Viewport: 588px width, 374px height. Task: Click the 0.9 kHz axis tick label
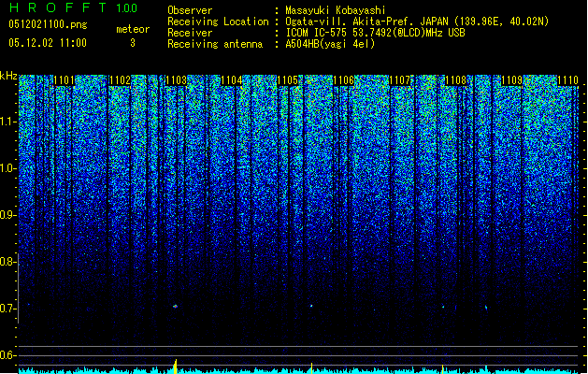(x=7, y=215)
